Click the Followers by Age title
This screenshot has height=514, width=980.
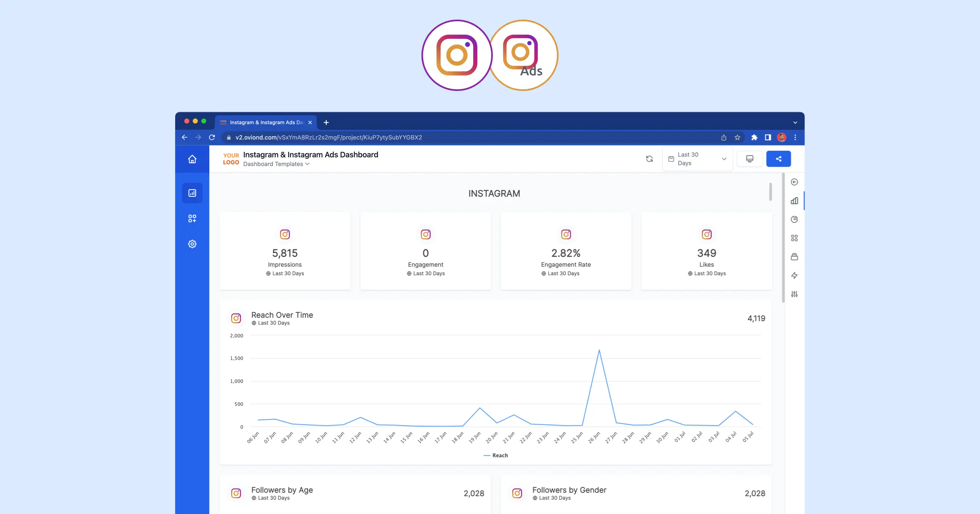[282, 490]
